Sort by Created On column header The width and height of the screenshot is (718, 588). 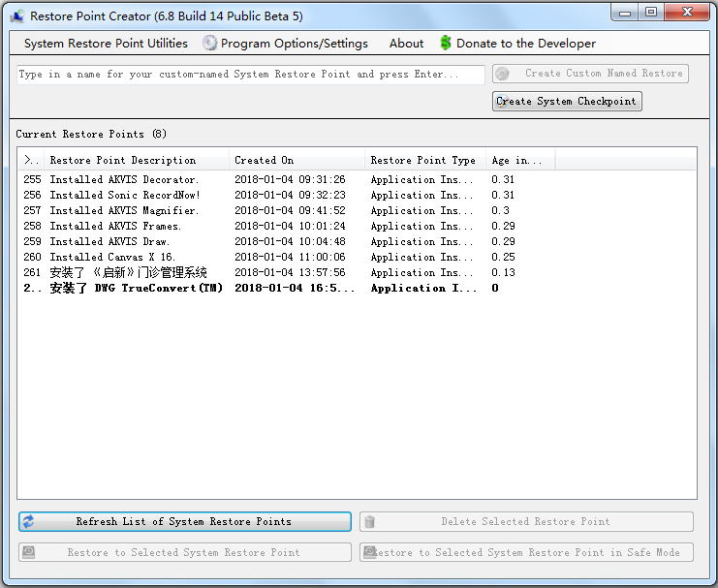pyautogui.click(x=297, y=160)
